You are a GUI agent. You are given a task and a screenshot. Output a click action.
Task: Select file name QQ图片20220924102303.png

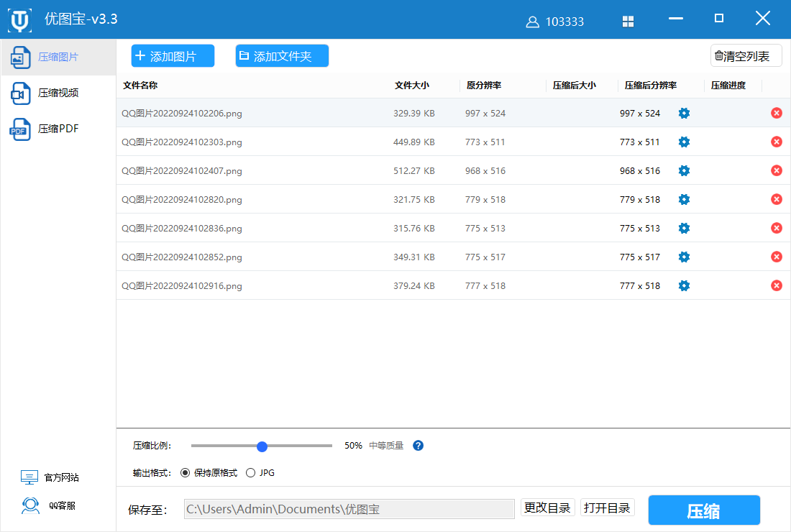pos(182,142)
